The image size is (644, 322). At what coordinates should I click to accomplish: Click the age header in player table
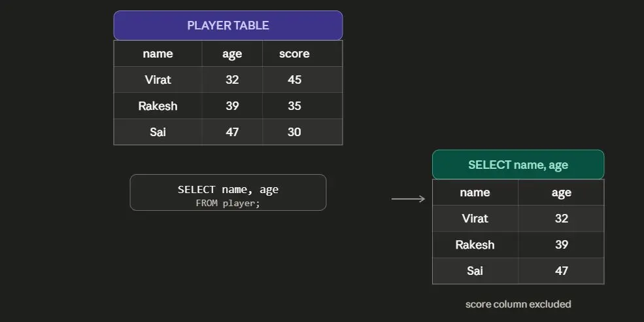point(232,54)
